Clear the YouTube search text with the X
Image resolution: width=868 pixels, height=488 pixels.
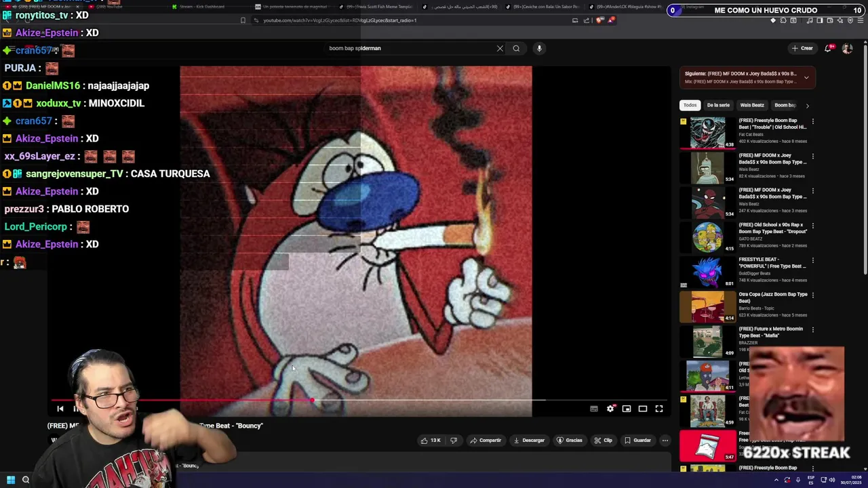point(500,48)
